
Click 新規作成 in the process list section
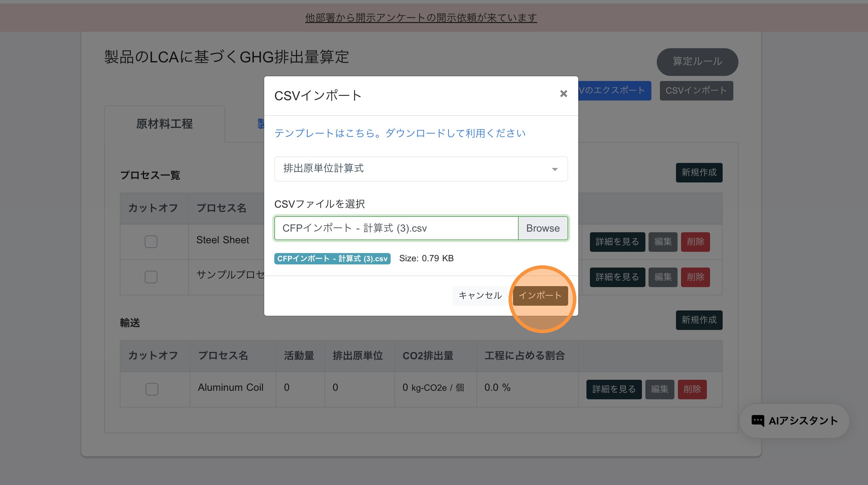click(699, 172)
